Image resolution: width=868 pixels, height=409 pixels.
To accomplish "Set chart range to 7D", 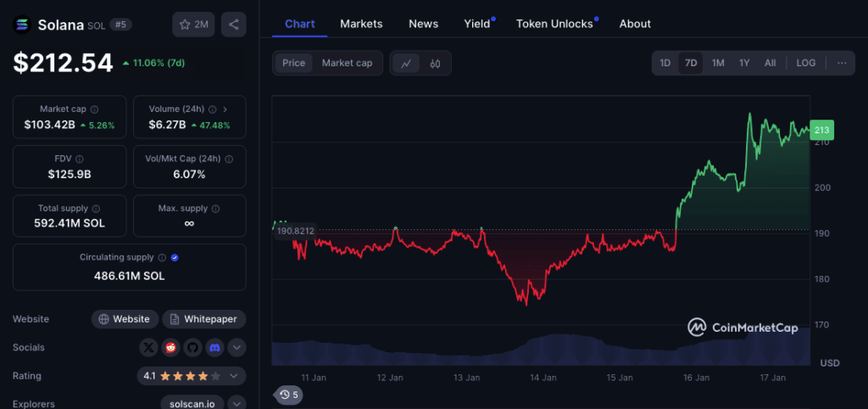I will point(691,63).
